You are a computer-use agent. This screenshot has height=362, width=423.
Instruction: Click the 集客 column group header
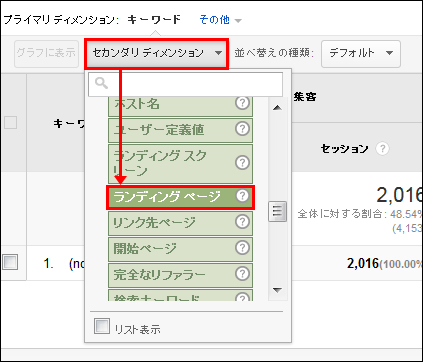pyautogui.click(x=305, y=97)
